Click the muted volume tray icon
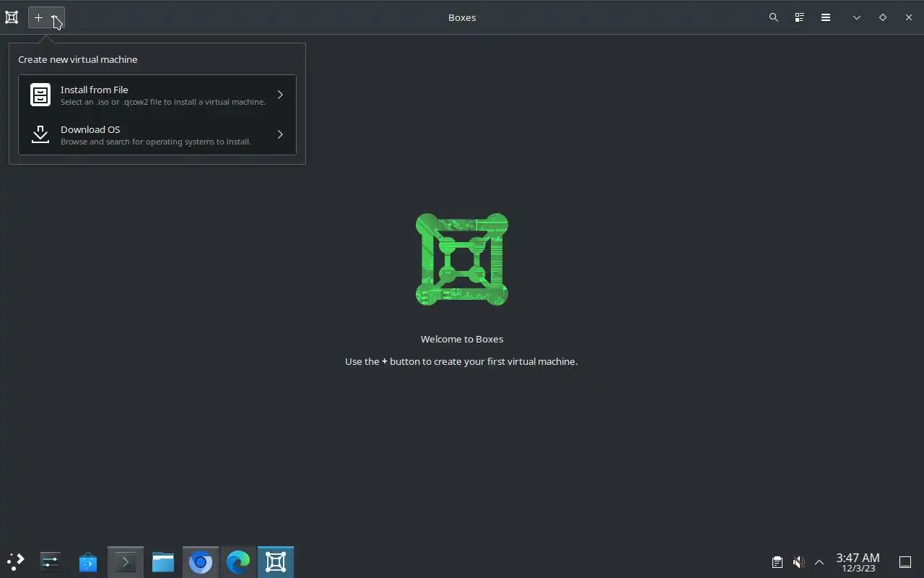The width and height of the screenshot is (924, 578). (798, 562)
